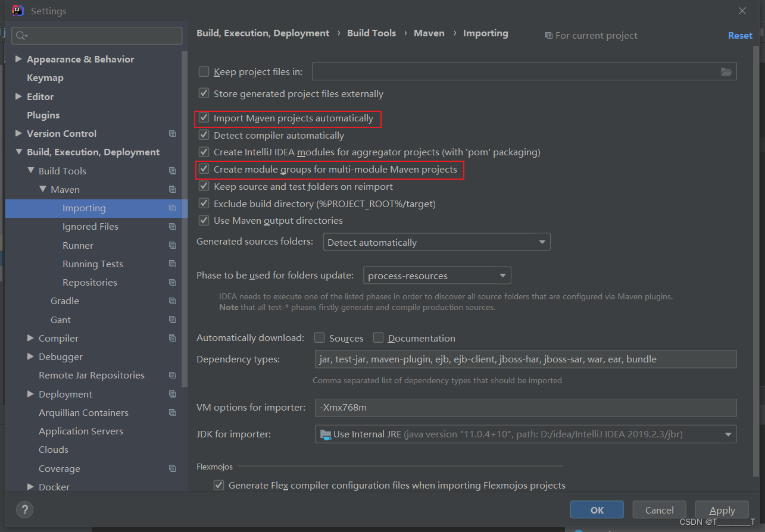The image size is (765, 532).
Task: Enable automatic download of Sources
Action: click(319, 337)
